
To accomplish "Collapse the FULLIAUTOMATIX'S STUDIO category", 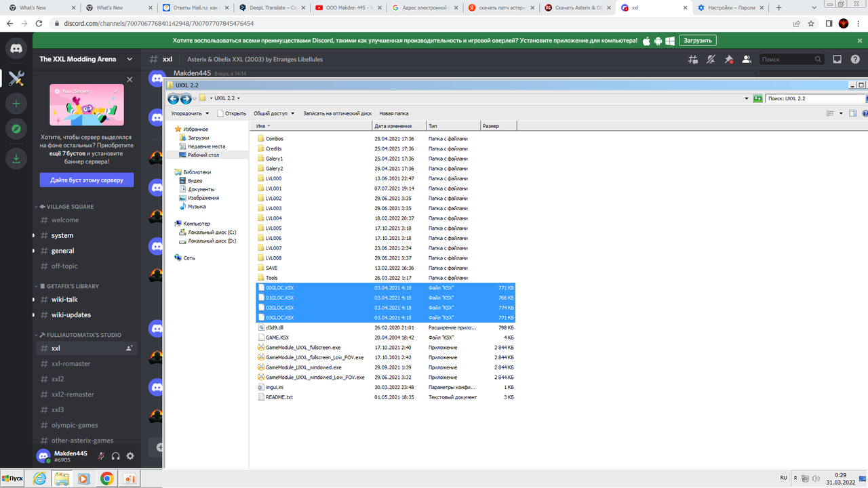I will click(x=80, y=335).
